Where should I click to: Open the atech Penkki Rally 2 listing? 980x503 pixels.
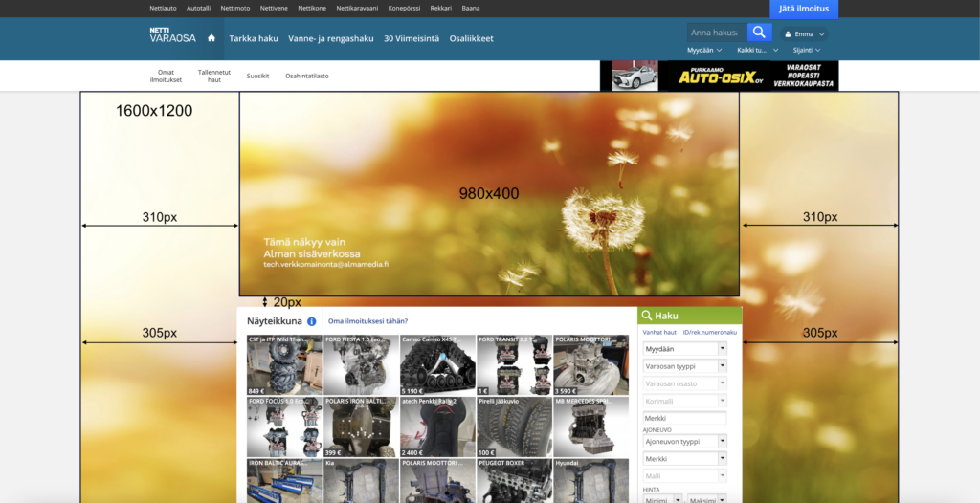pyautogui.click(x=437, y=426)
